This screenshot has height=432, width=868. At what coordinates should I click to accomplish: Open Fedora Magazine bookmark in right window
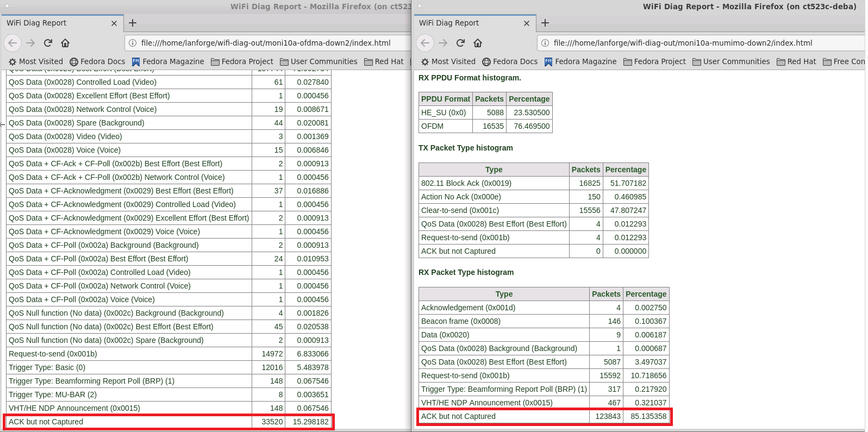580,61
